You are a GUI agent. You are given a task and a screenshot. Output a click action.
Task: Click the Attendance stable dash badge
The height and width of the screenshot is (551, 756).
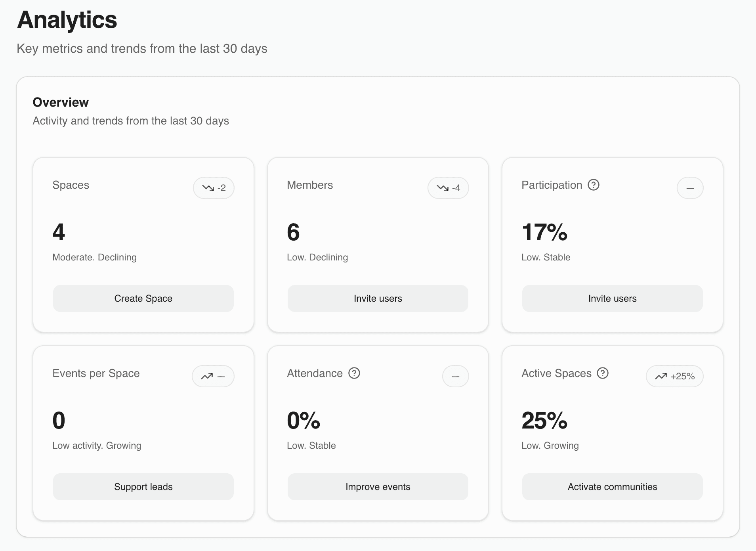[455, 376]
